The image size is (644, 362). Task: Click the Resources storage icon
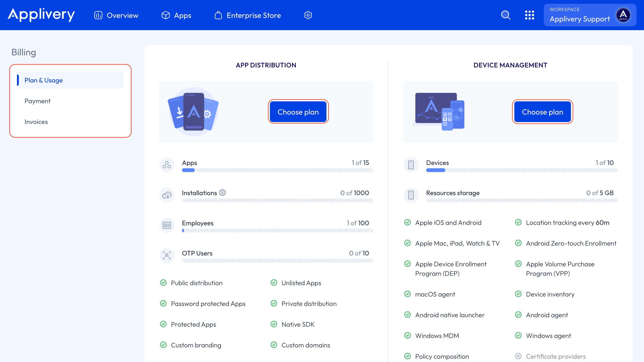click(411, 195)
